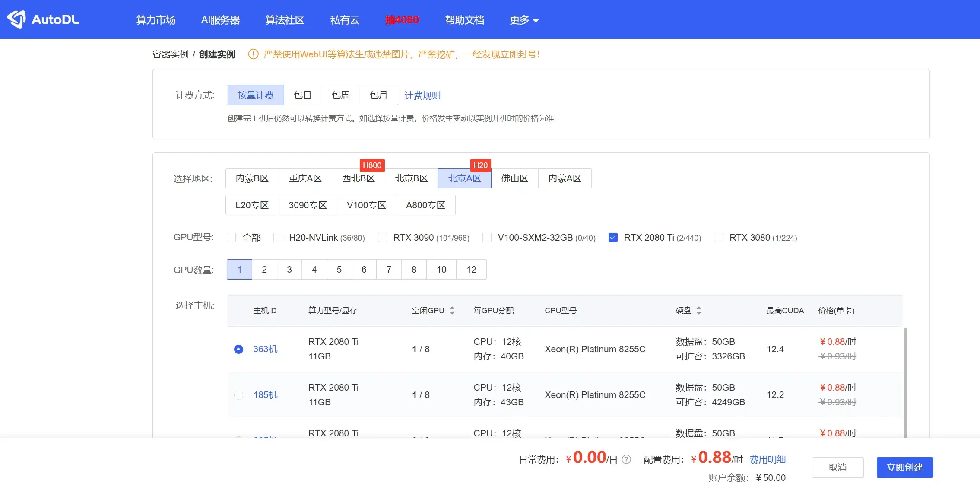Viewport: 980px width, 493px height.
Task: Click the 立即创建 button
Action: 905,468
